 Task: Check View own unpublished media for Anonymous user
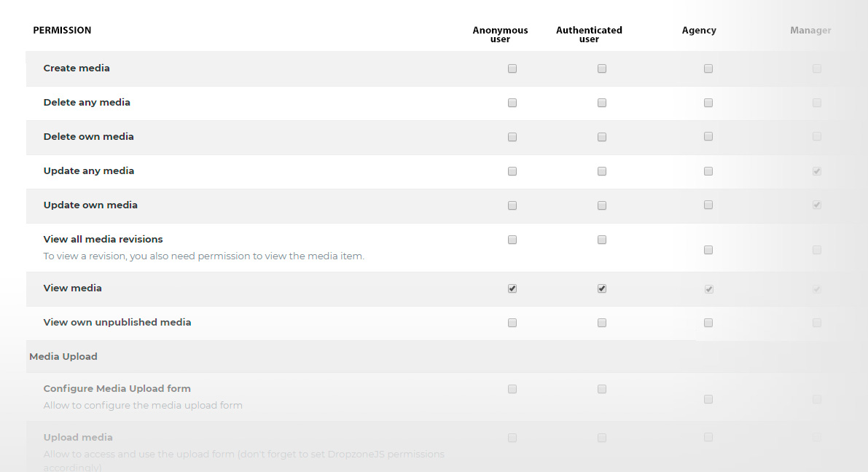512,323
